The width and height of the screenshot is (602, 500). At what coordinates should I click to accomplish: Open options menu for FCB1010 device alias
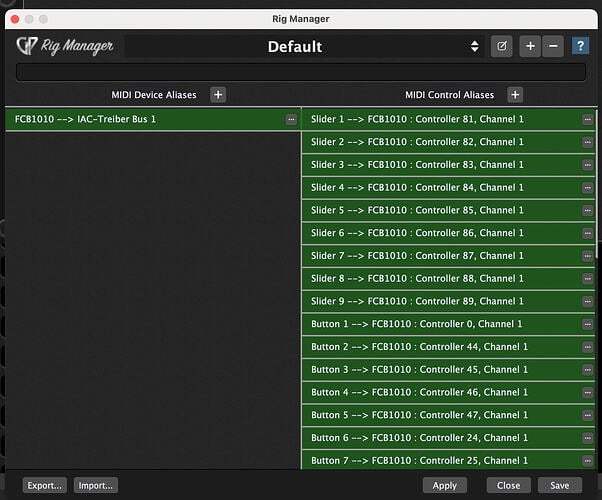point(291,119)
